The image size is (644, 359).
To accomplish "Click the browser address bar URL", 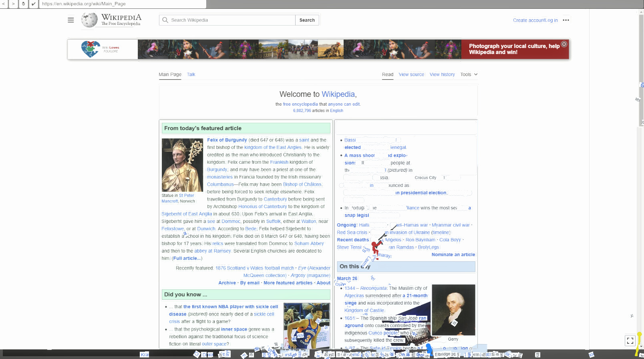I will pyautogui.click(x=84, y=4).
